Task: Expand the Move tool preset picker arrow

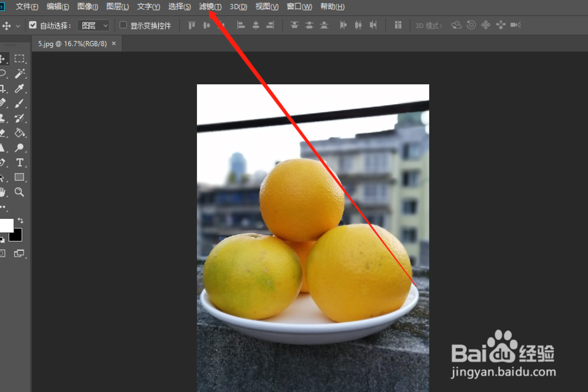Action: [18, 26]
